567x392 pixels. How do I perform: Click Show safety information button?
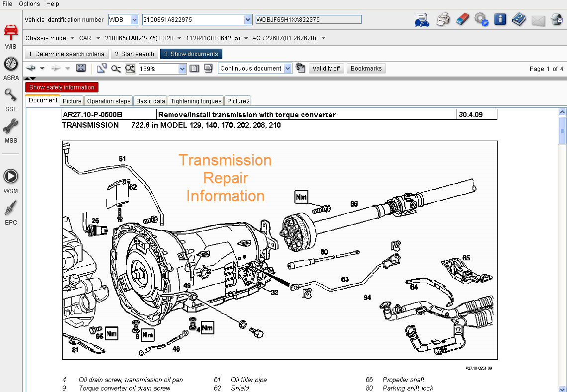[x=62, y=87]
